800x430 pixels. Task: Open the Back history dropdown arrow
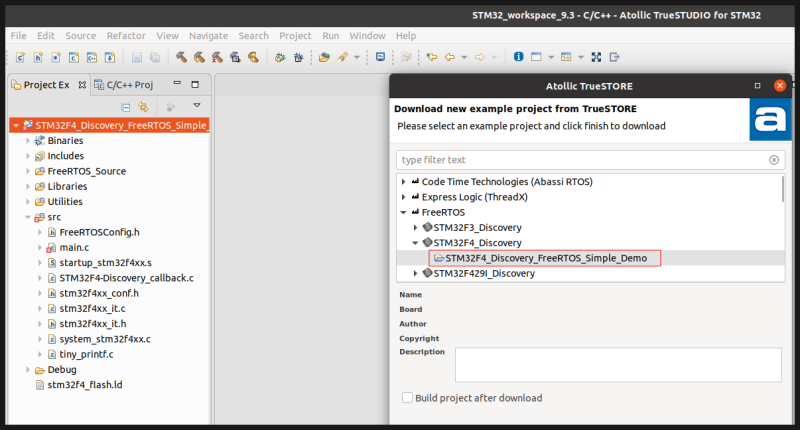[x=464, y=57]
